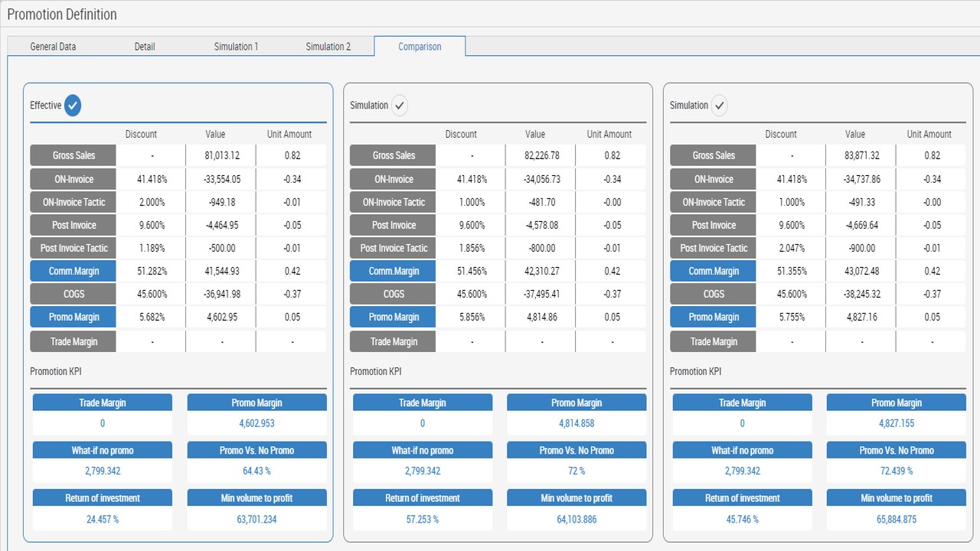Click Promo Margin row label in Effective panel
The image size is (980, 551).
tap(73, 317)
